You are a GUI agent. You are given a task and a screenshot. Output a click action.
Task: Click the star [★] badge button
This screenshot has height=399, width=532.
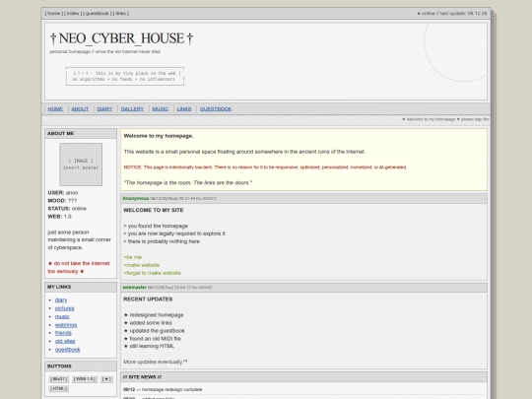point(106,379)
